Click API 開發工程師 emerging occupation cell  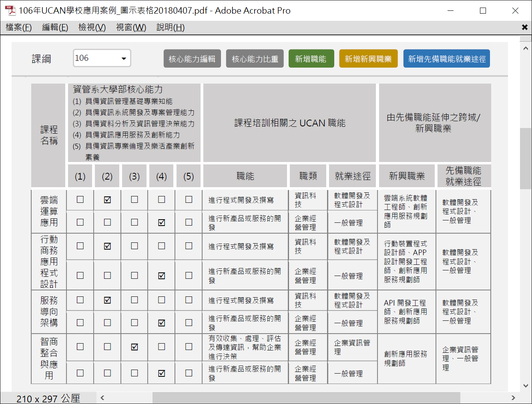tap(406, 312)
